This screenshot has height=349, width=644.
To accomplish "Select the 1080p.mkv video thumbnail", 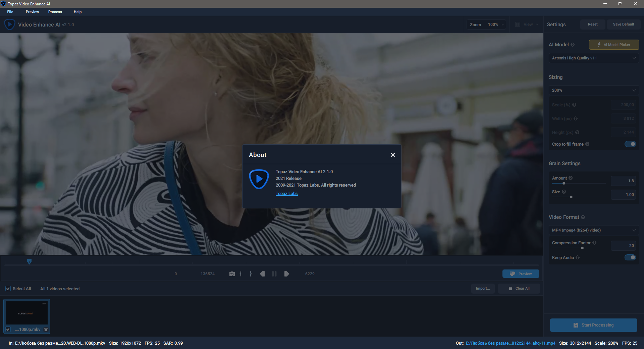I will tap(27, 313).
